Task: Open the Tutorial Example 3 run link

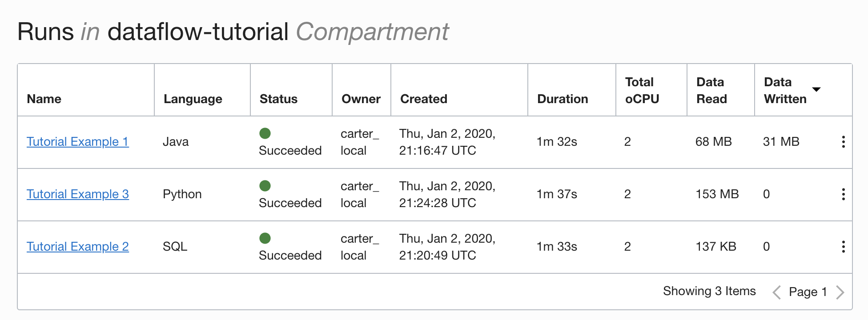Action: pyautogui.click(x=78, y=194)
